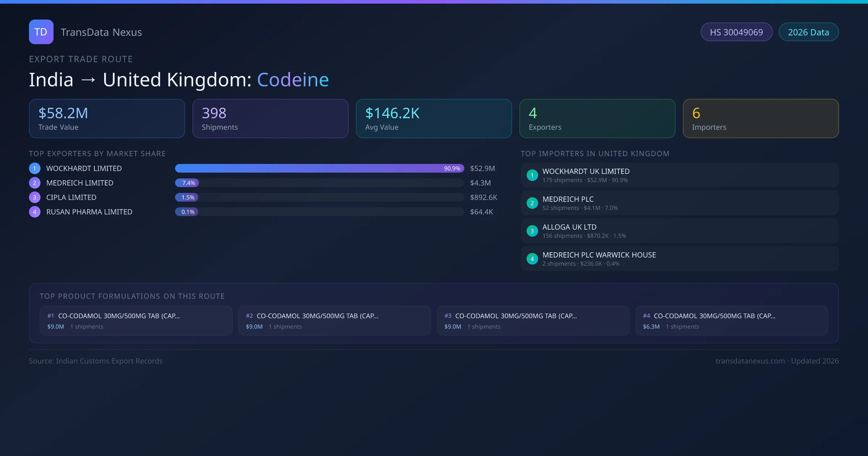Select the 398 Shipments card
Screen dimensions: 868x456
270,119
